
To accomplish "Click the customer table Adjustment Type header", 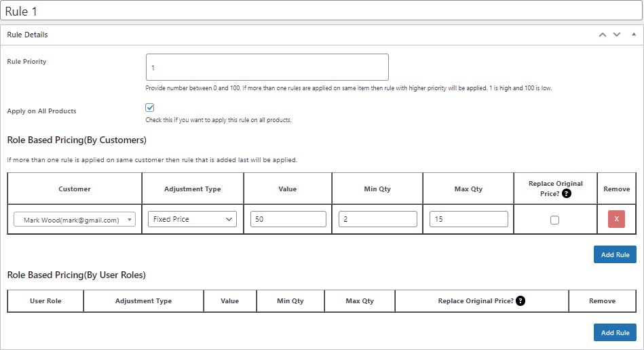I will pos(193,189).
